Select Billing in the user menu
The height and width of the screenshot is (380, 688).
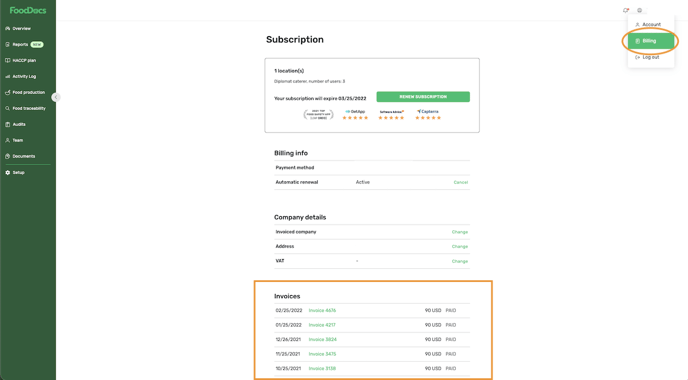click(x=651, y=41)
